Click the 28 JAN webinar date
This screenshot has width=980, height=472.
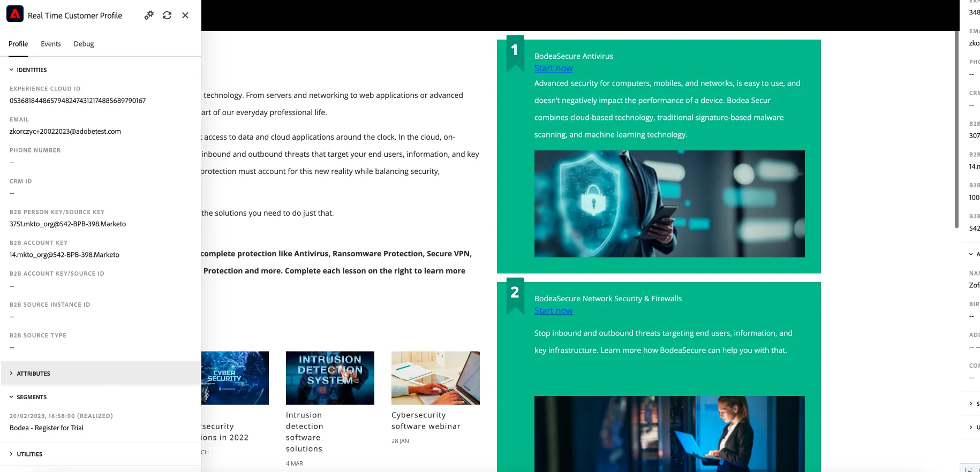pos(400,441)
